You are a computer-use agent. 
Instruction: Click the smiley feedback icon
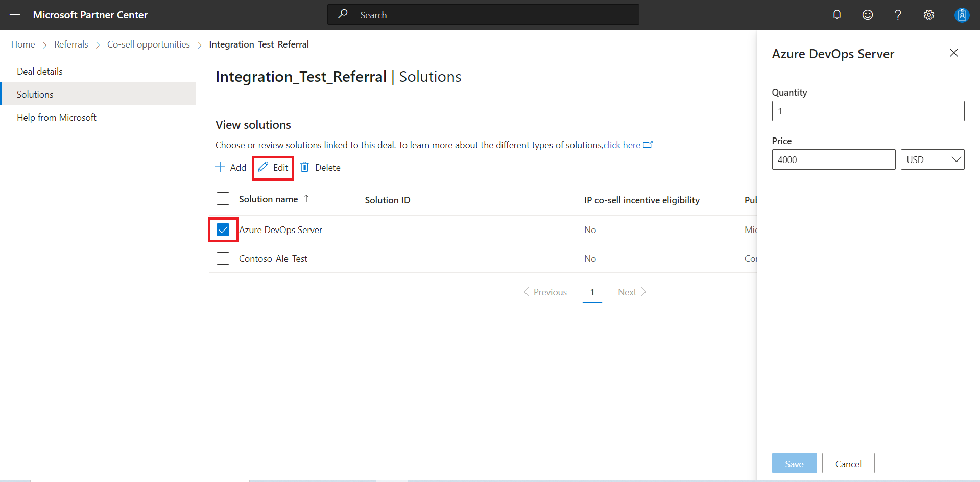868,15
